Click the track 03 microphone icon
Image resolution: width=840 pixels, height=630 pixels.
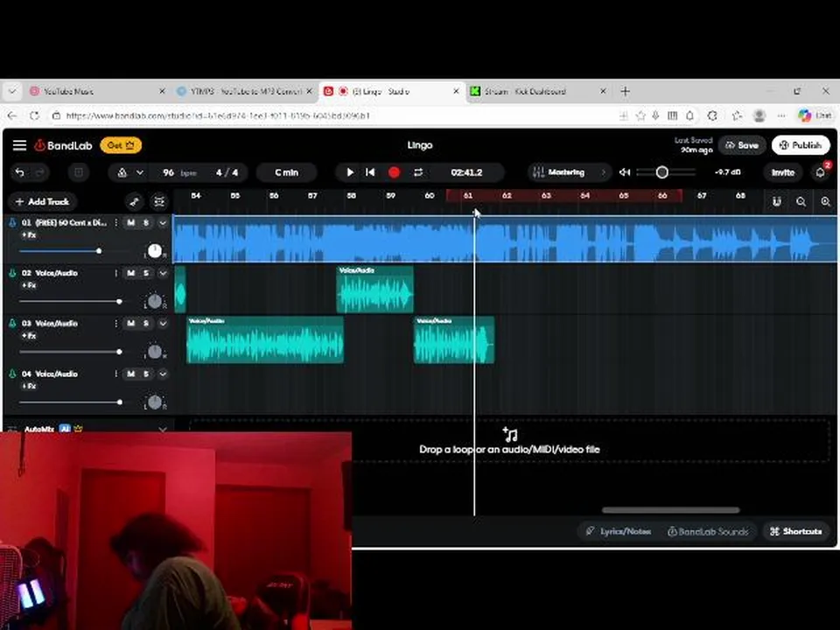12,324
